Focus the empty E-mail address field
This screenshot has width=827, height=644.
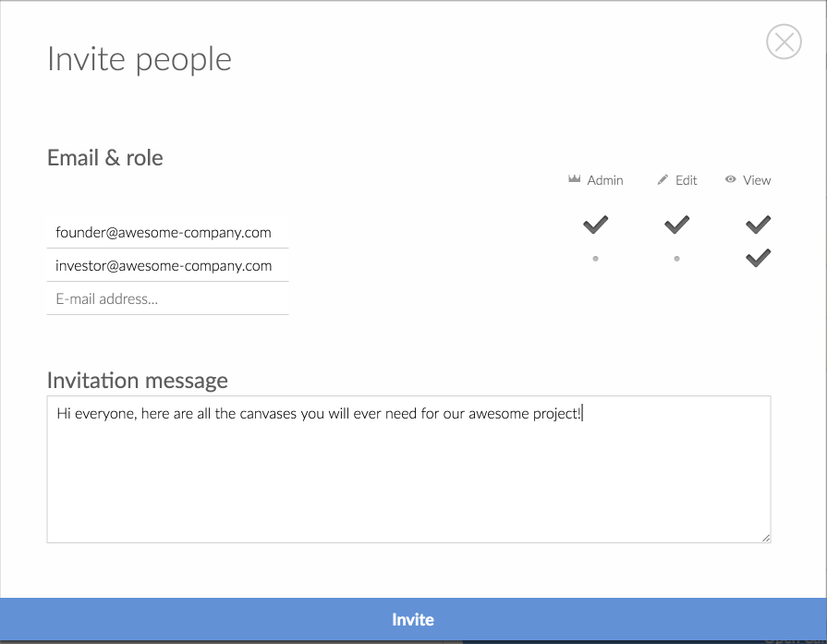[x=167, y=299]
